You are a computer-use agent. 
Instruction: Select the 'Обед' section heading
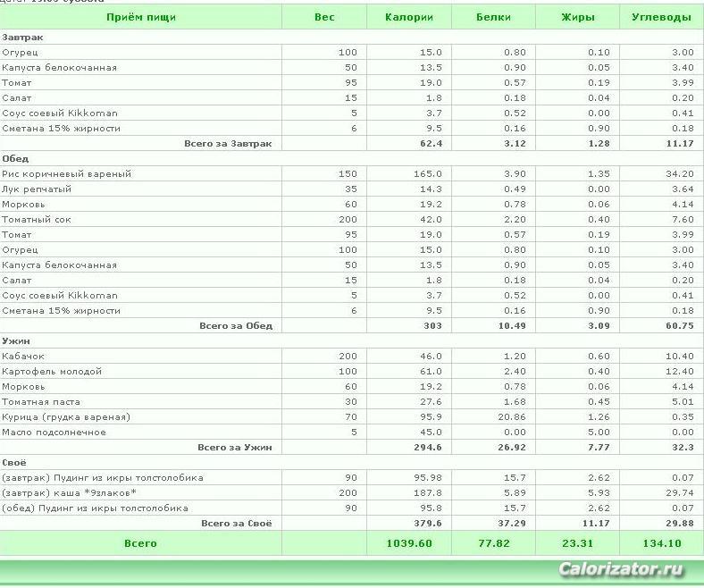15,158
